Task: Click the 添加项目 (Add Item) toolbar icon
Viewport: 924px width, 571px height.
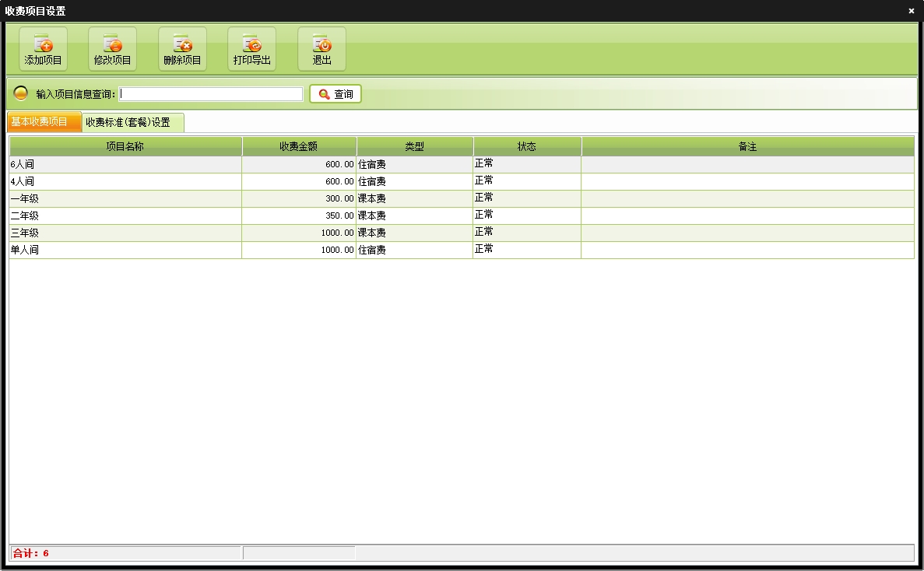Action: pos(43,50)
